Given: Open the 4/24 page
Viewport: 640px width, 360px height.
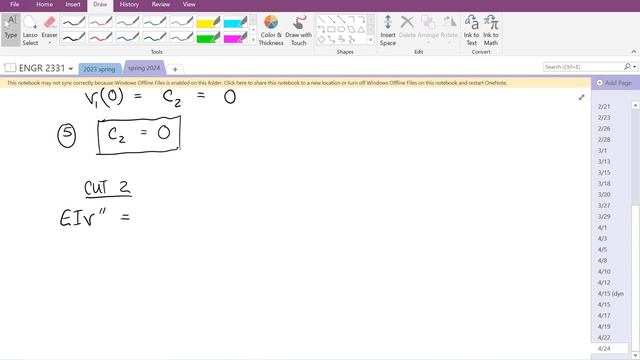Looking at the screenshot, I should [611, 349].
